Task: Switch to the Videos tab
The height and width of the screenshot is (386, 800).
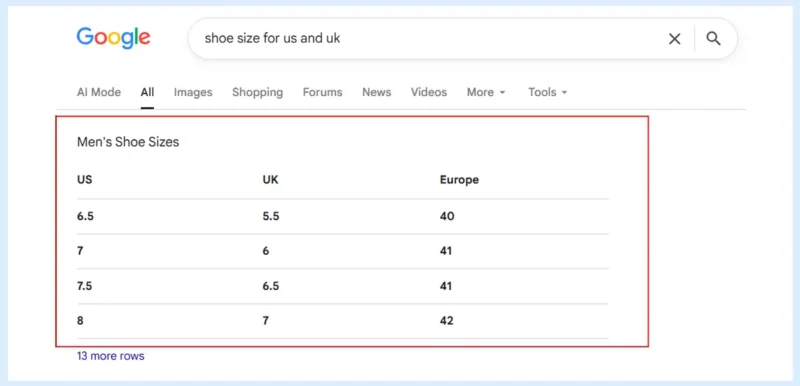Action: 429,92
